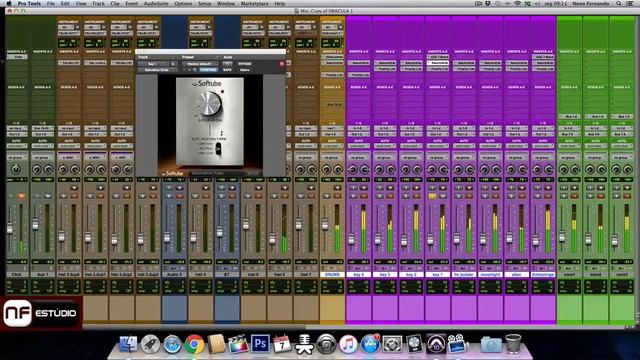Screen dimensions: 640x360
Task: Open Google Chrome from the dock
Action: pos(194,344)
